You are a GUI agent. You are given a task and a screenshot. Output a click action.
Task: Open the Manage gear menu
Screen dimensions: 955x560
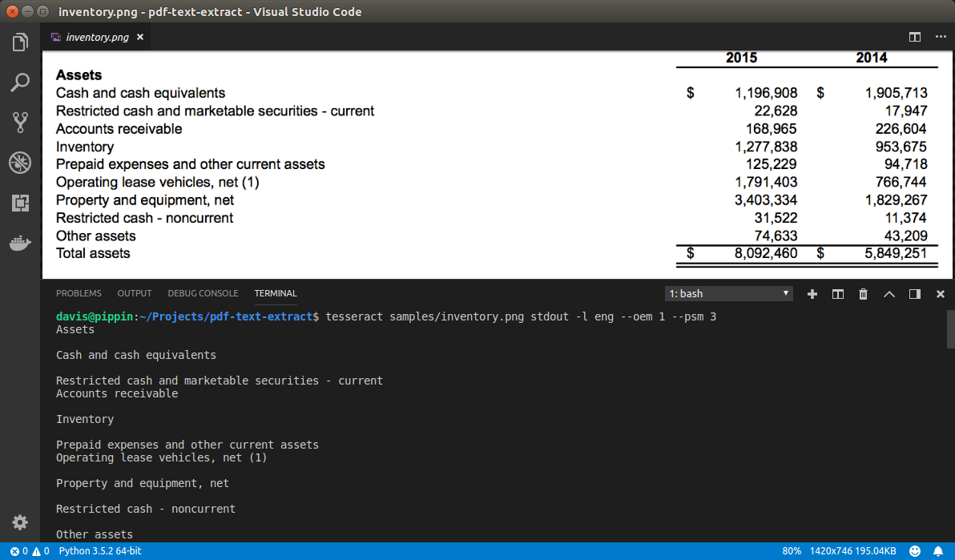(x=20, y=522)
